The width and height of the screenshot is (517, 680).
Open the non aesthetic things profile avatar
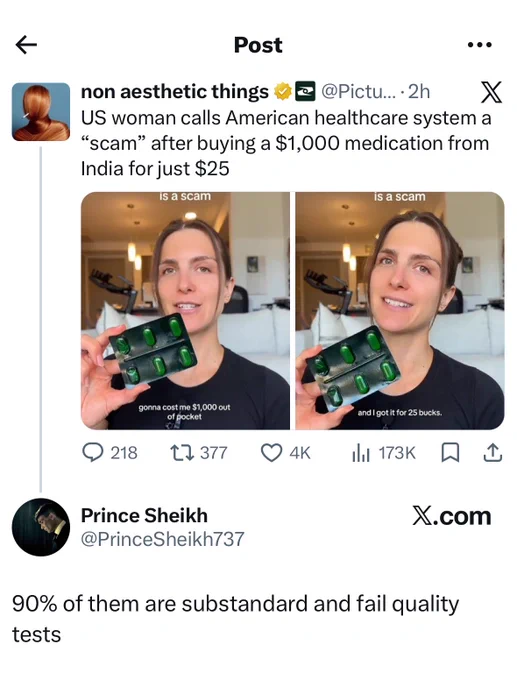pos(41,112)
